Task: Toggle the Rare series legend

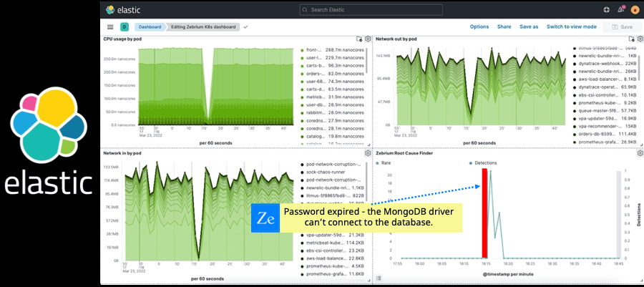Action: click(384, 163)
